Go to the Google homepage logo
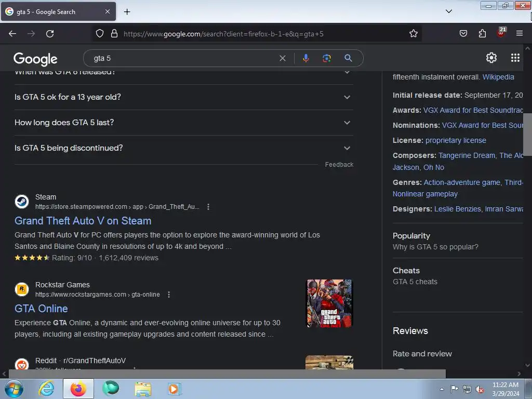532x399 pixels. (x=35, y=59)
